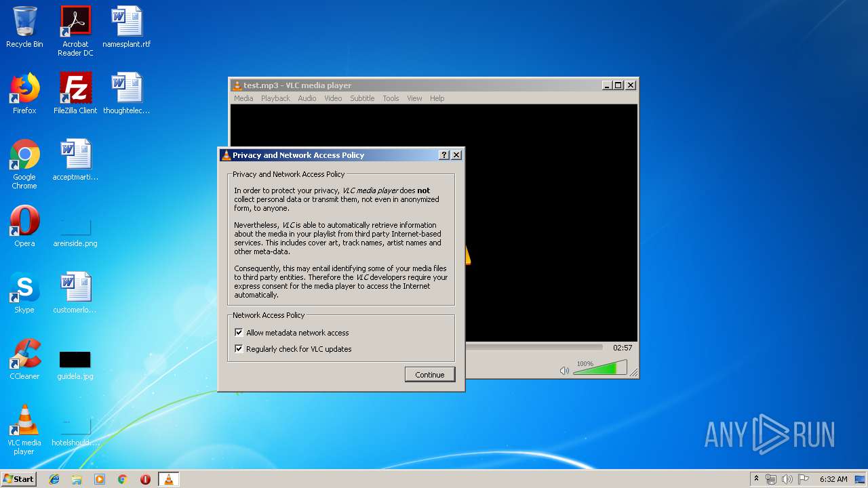
Task: Open Windows Explorer folder in taskbar
Action: (x=77, y=479)
